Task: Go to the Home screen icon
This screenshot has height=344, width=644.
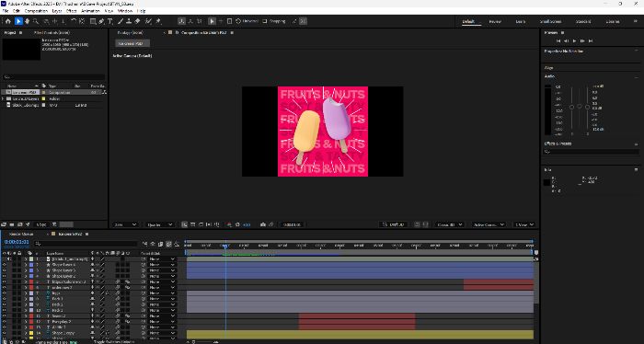Action: [x=7, y=21]
